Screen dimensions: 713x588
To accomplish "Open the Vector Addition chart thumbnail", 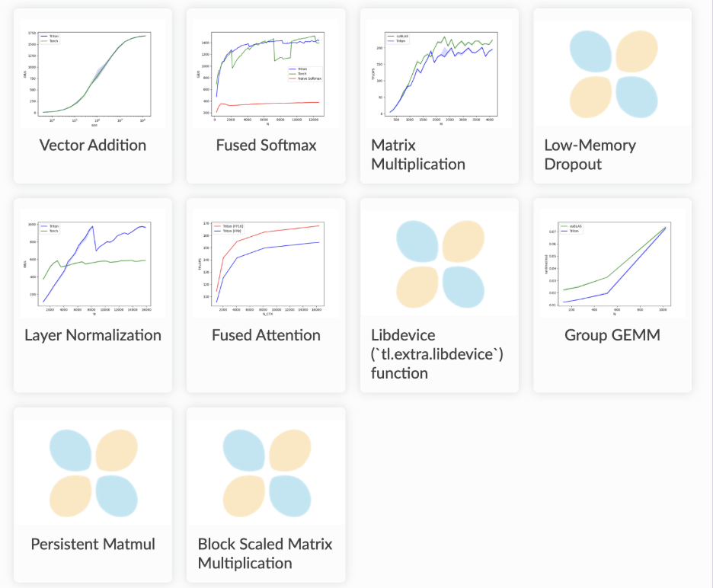I will tap(93, 74).
